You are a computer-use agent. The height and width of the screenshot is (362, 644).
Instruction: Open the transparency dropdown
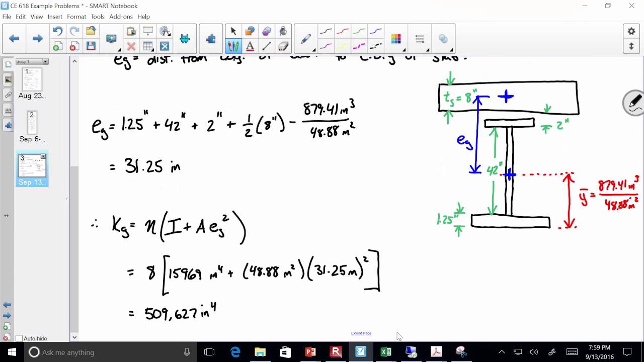(x=443, y=39)
